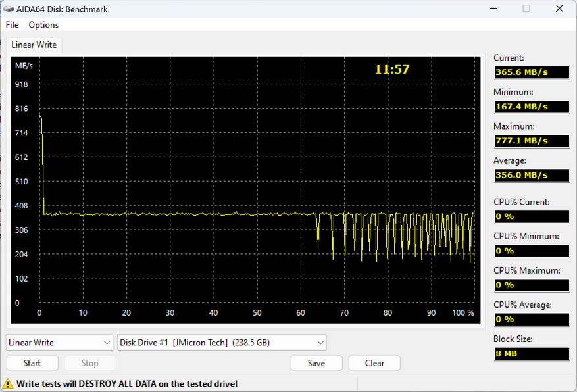This screenshot has height=392, width=577.
Task: Click the yellow warning triangle icon
Action: click(x=7, y=384)
